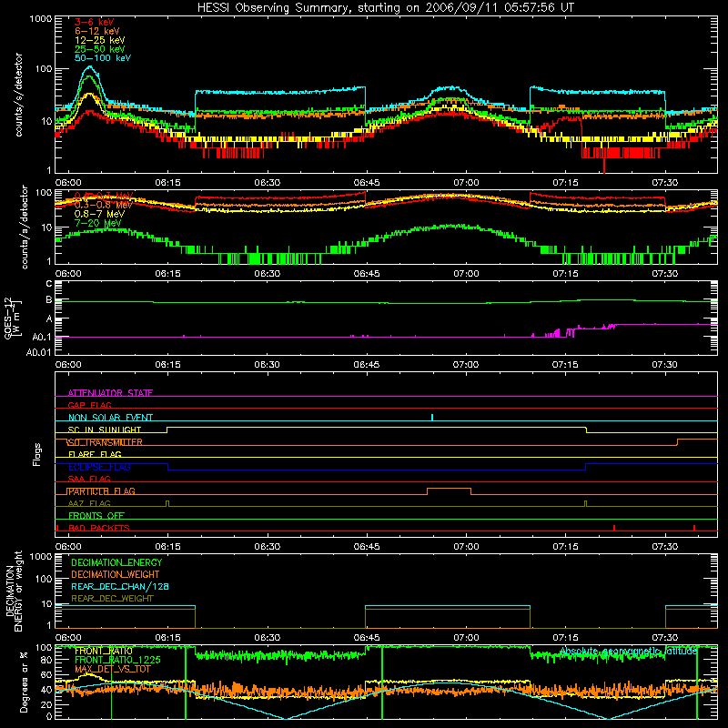Screen dimensions: 728x728
Task: Select the GAP_FLAG label
Action: click(x=89, y=405)
